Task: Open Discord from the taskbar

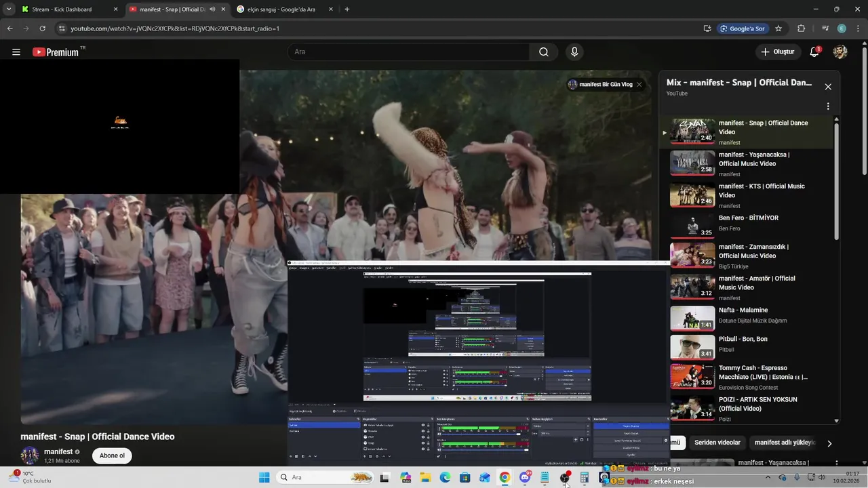Action: [525, 477]
